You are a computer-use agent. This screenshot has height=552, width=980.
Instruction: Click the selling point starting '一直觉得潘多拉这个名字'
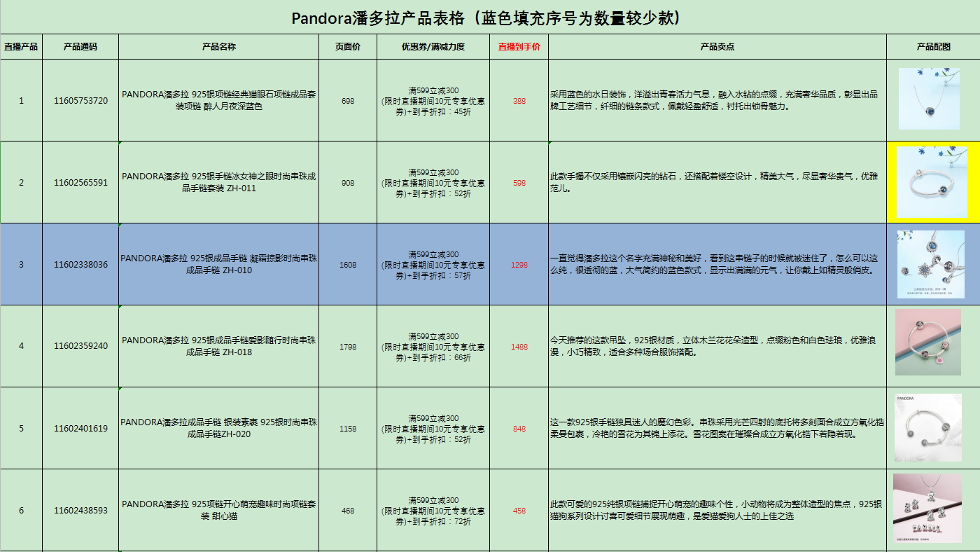point(717,264)
